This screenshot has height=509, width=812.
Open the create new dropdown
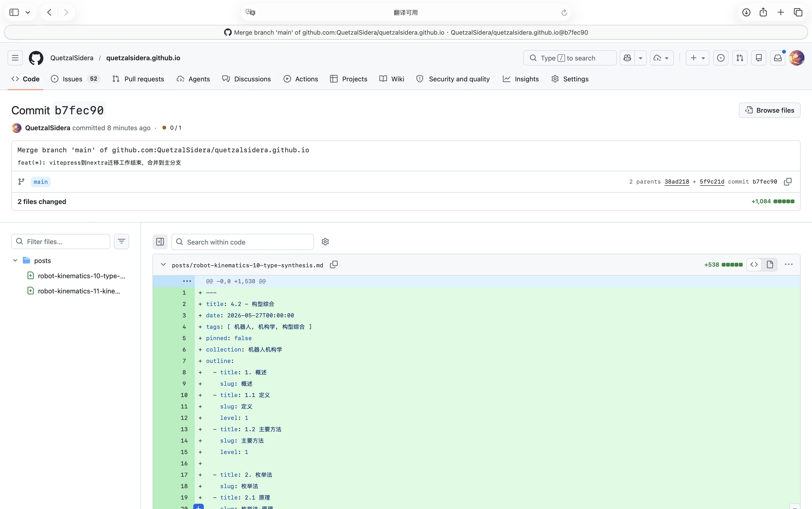[x=697, y=58]
